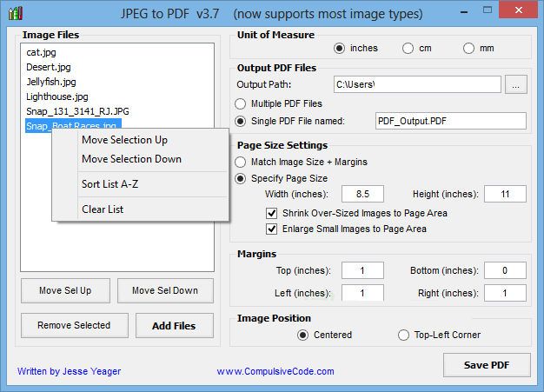Open the output path browse button
The width and height of the screenshot is (544, 392).
click(x=516, y=84)
